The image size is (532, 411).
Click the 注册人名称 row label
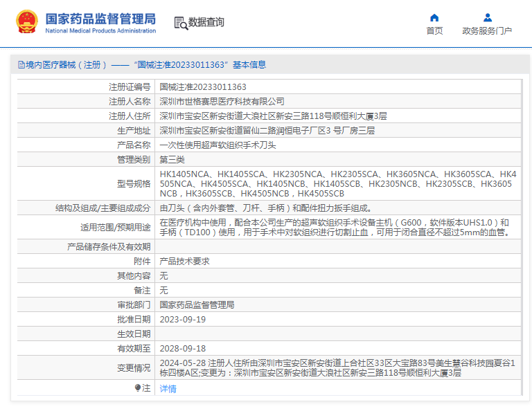[130, 102]
